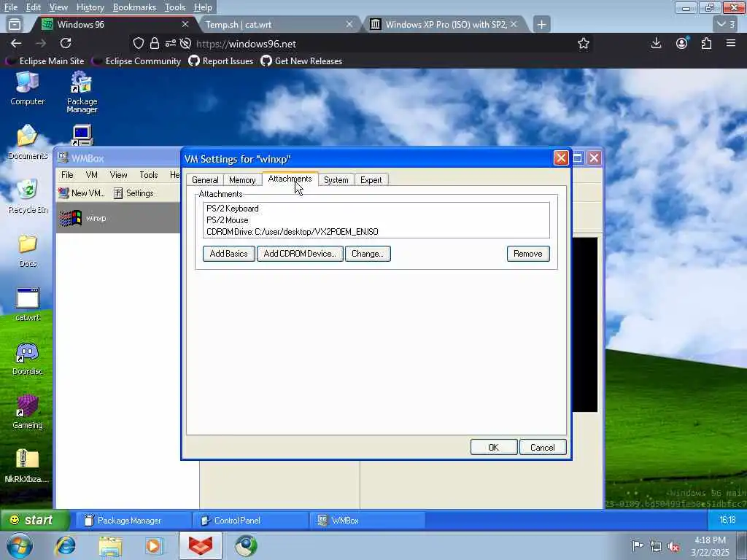The width and height of the screenshot is (747, 560).
Task: Click the computer terminal shortcut icon above WMBox
Action: tap(82, 135)
